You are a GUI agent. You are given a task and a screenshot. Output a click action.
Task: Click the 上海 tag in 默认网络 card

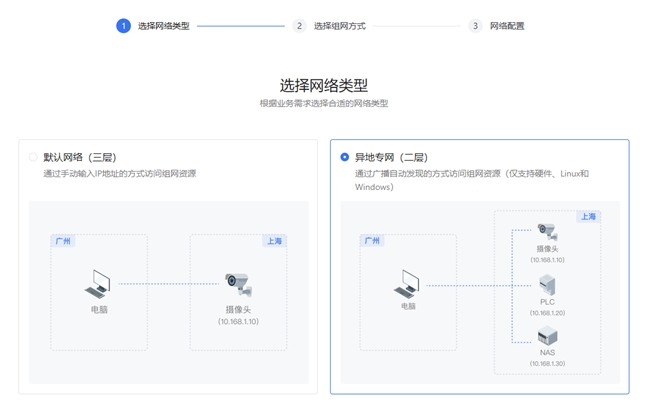pyautogui.click(x=274, y=241)
